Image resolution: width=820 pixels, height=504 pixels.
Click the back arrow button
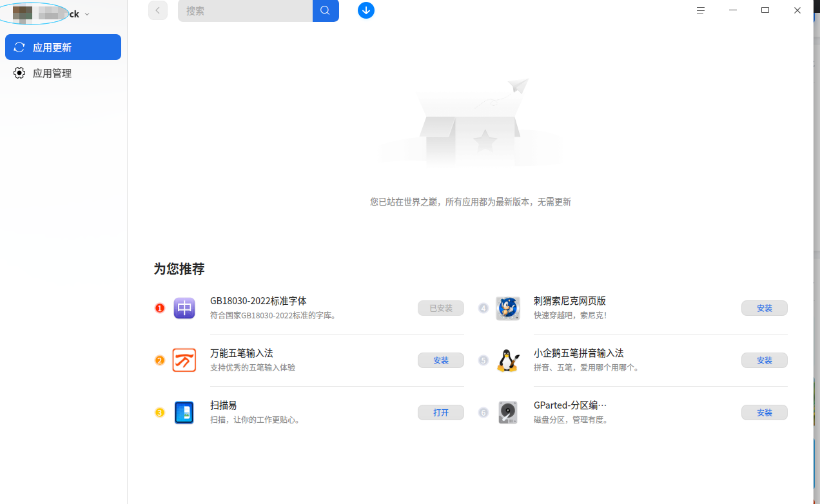point(158,10)
